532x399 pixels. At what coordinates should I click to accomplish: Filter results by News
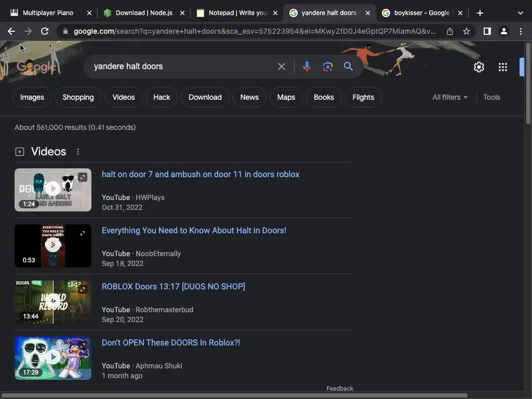coord(249,97)
